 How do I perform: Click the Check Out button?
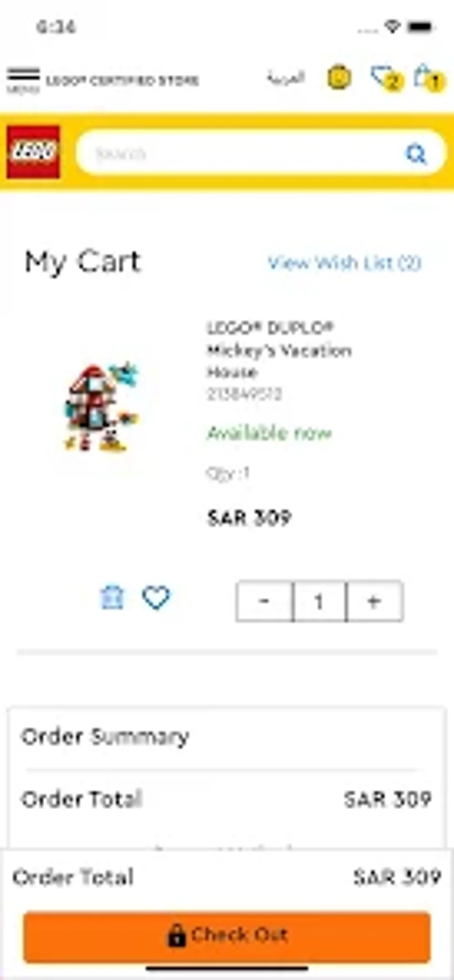[227, 936]
